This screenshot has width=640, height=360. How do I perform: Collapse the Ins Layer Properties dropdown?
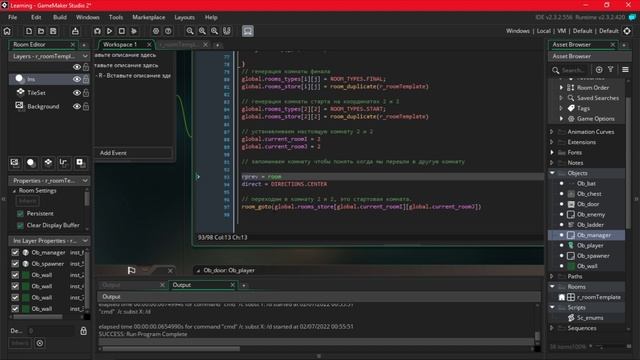pyautogui.click(x=85, y=241)
